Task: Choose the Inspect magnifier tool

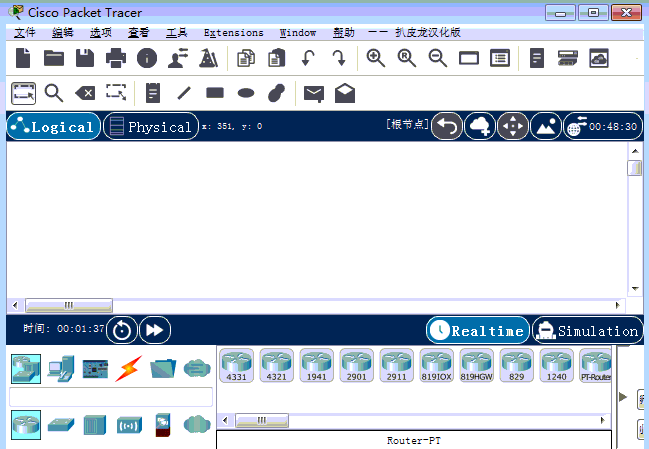Action: coord(54,93)
